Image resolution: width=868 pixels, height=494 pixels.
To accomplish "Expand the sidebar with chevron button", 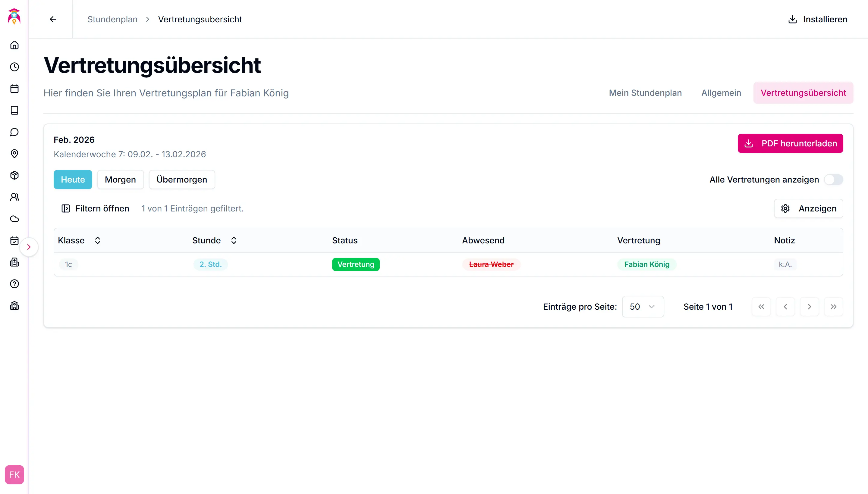I will point(29,247).
